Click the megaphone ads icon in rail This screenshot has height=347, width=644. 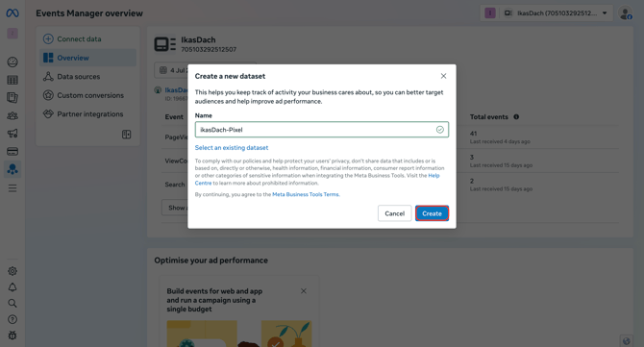(12, 133)
